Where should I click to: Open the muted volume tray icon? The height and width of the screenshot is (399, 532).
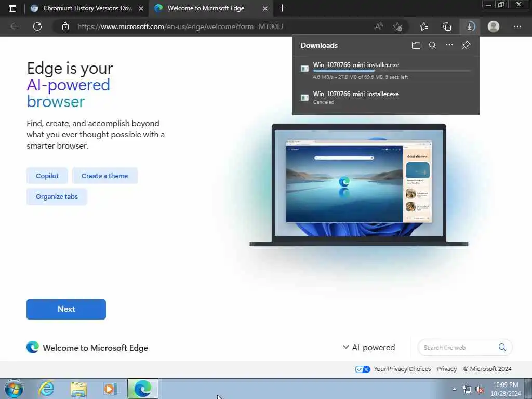pyautogui.click(x=480, y=390)
